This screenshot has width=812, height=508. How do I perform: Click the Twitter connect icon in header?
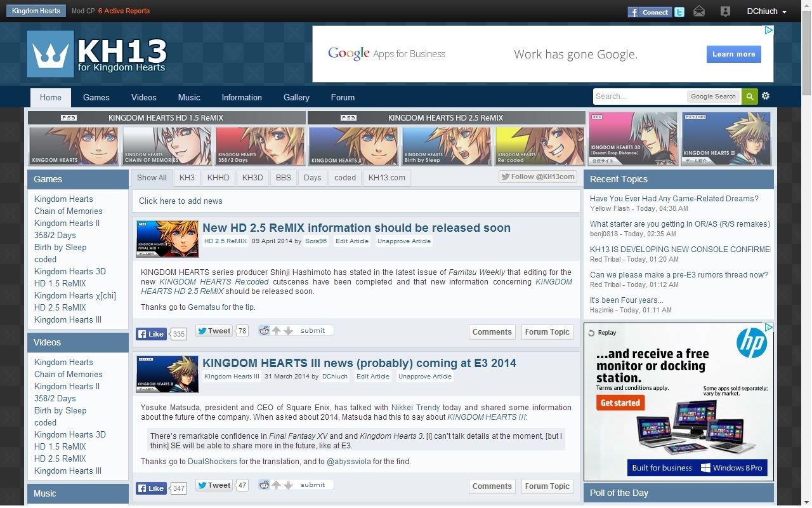click(679, 11)
